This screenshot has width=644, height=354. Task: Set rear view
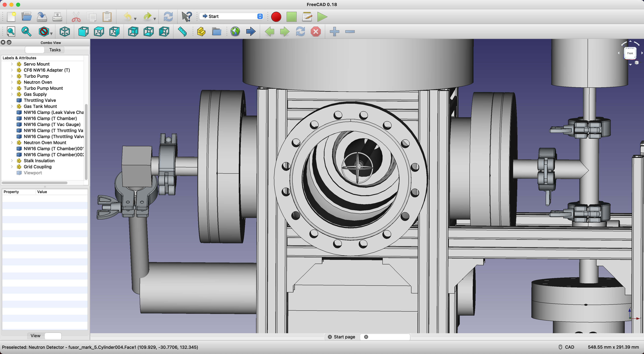133,32
